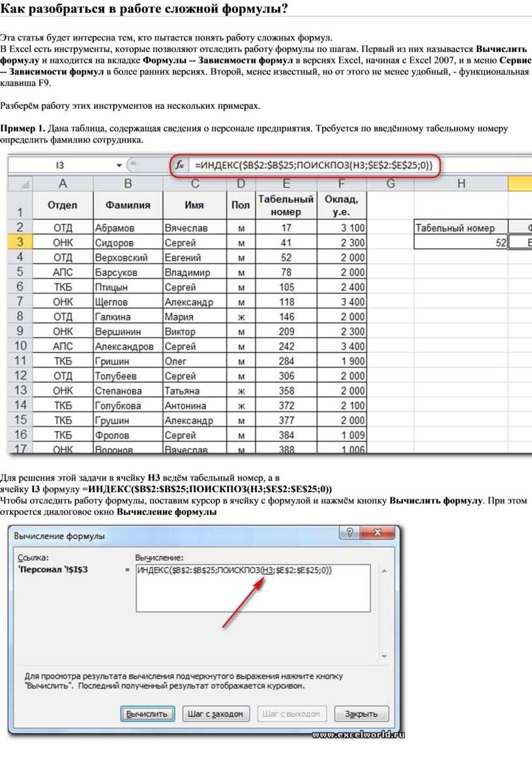The width and height of the screenshot is (532, 758).
Task: Click the tabel number cell 377
Action: [286, 420]
